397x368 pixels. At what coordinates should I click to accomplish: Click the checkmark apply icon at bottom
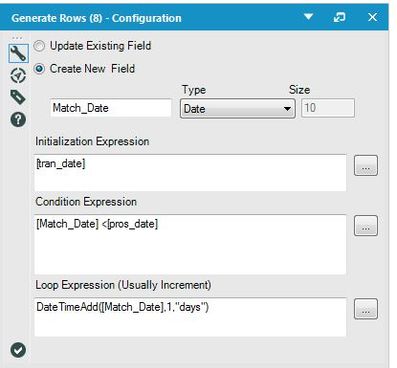point(18,350)
